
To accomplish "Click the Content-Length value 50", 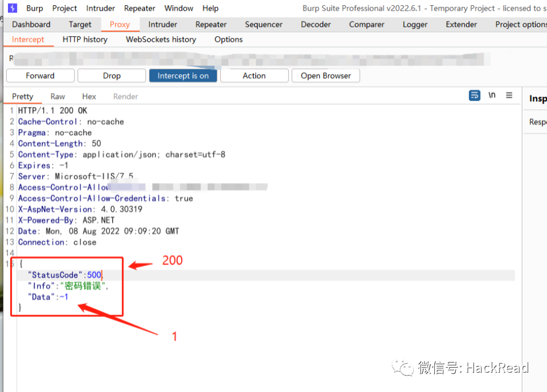I will 96,143.
